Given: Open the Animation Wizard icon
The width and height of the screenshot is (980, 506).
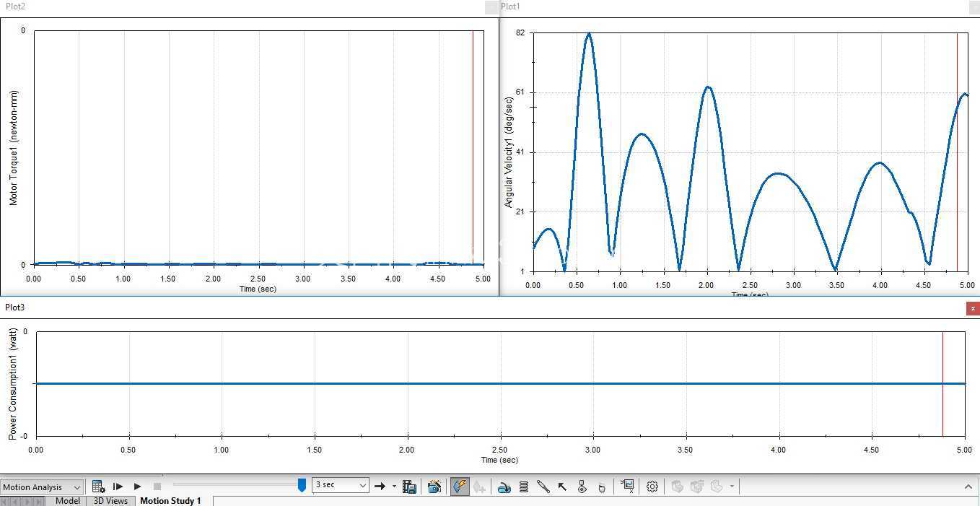Looking at the screenshot, I should [x=434, y=487].
